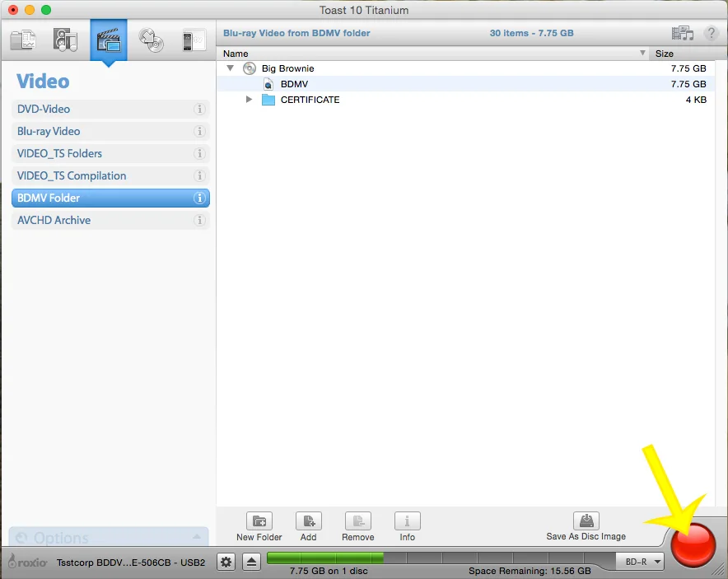This screenshot has width=728, height=579.
Task: Show info for DVD-Video format
Action: [199, 109]
